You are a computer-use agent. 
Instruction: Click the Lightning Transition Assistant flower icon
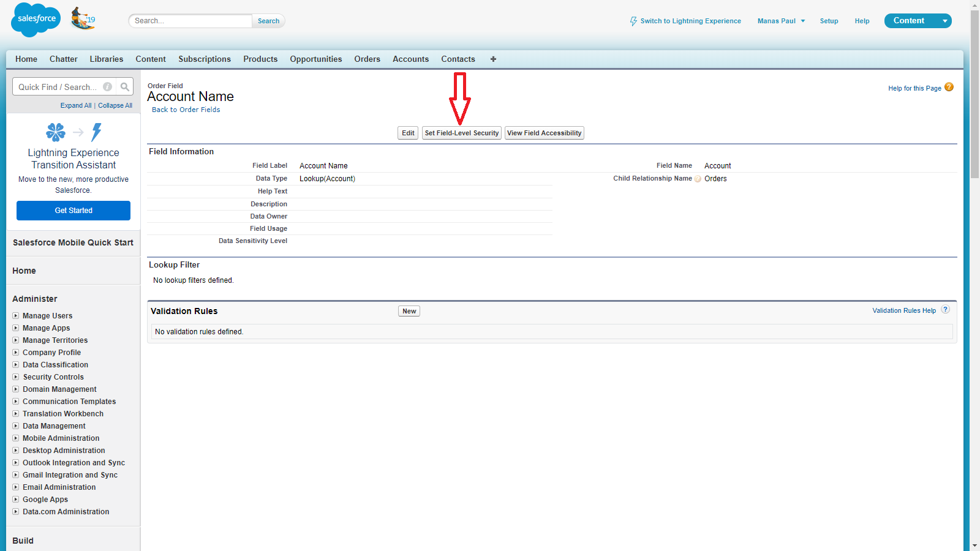56,132
